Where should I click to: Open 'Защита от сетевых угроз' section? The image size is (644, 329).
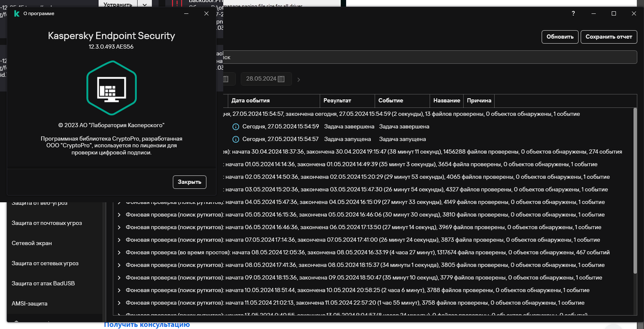pos(45,264)
